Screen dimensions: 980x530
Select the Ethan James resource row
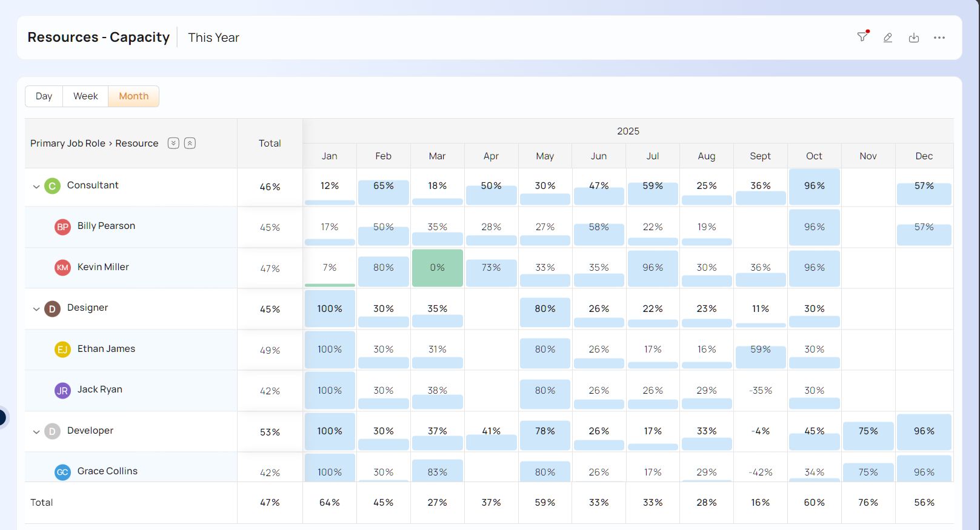pyautogui.click(x=106, y=349)
